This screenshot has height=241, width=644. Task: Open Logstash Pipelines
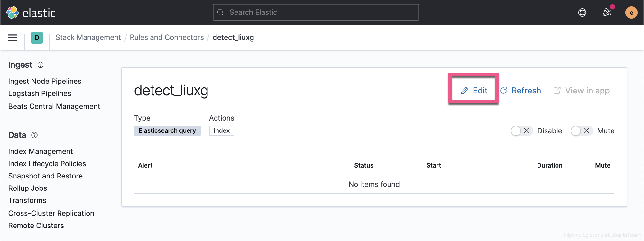(40, 93)
